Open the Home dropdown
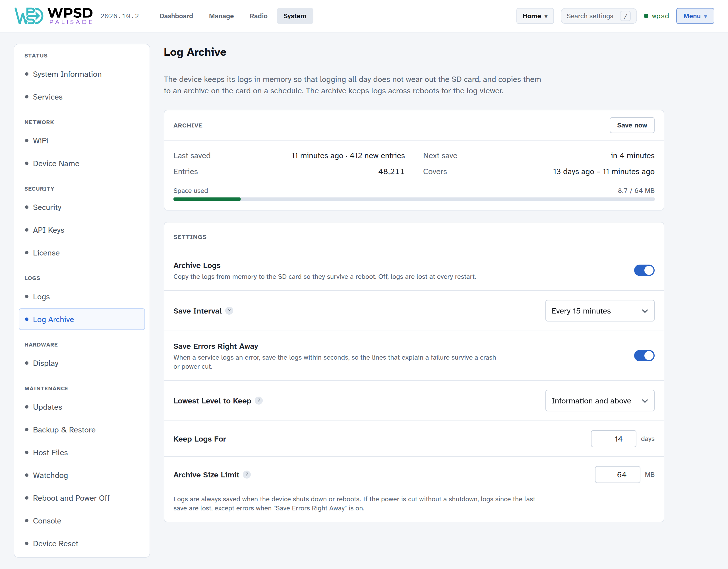 [x=535, y=16]
